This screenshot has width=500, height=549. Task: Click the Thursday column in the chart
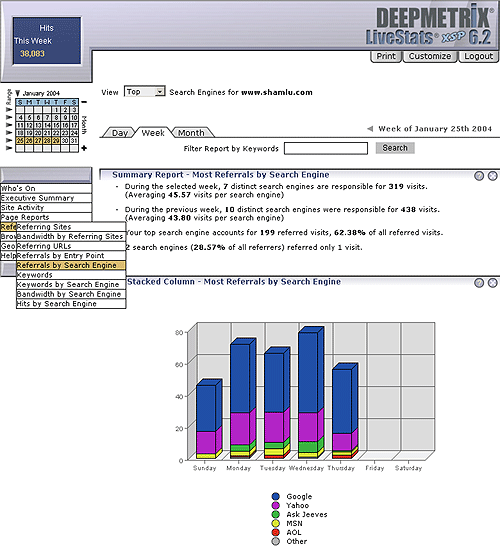click(345, 411)
